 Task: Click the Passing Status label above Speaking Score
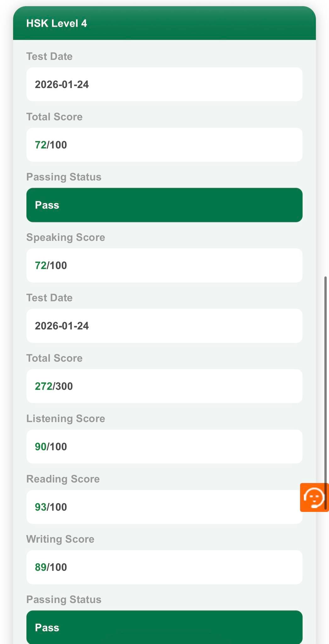pyautogui.click(x=64, y=177)
